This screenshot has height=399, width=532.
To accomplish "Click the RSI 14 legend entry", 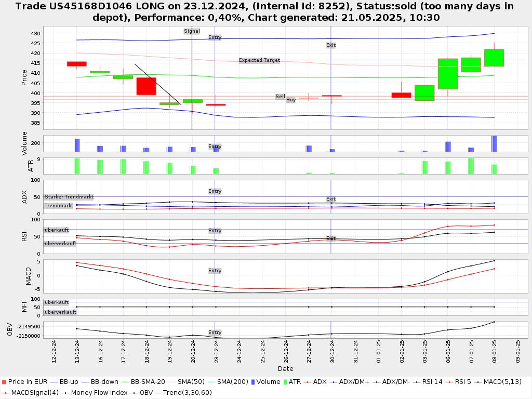I will (x=429, y=382).
